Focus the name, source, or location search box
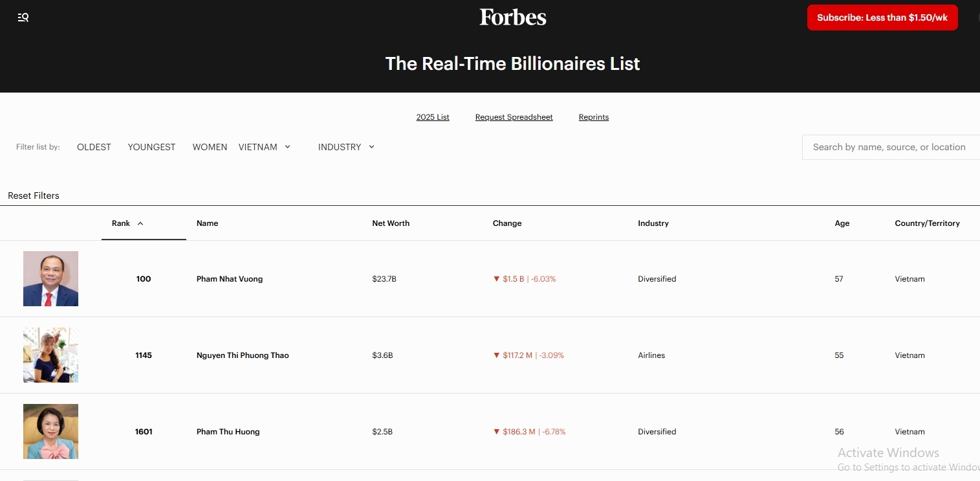The height and width of the screenshot is (481, 980). tap(889, 147)
